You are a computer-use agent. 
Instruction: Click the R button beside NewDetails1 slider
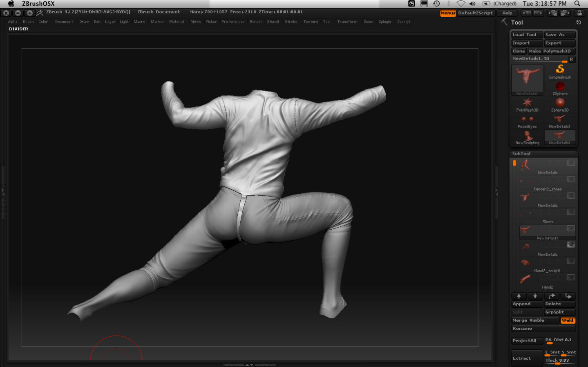[572, 59]
